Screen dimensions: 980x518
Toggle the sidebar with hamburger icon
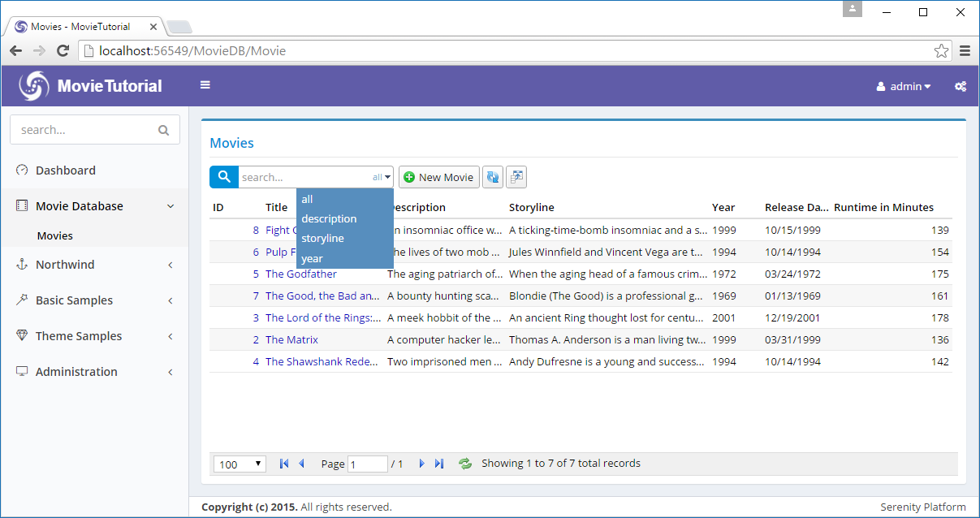coord(205,85)
